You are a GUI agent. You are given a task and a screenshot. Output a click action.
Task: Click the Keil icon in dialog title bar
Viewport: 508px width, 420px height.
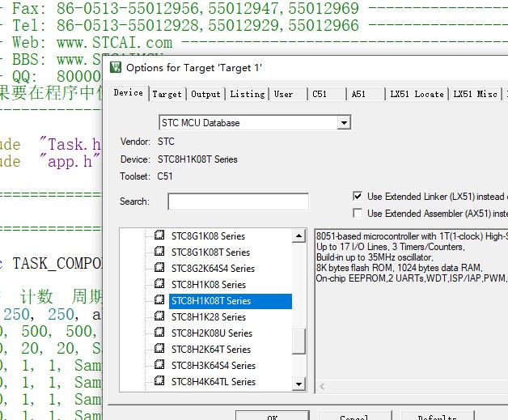point(116,67)
